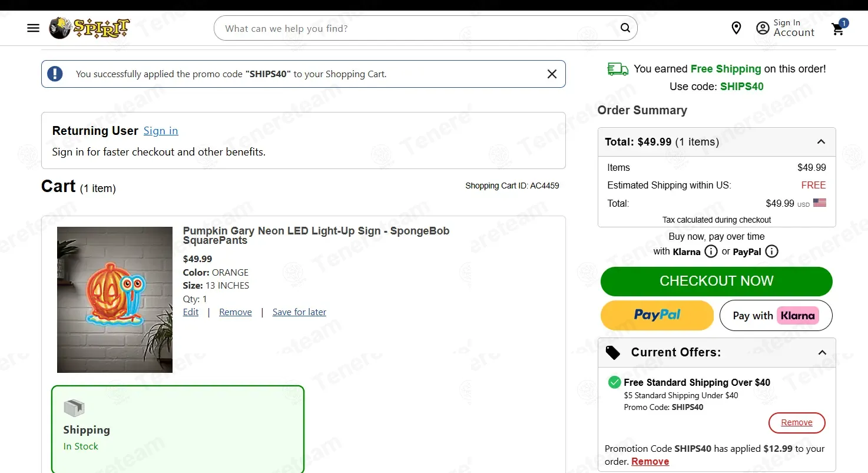Remove the Pumpkin Gary sign from cart

pyautogui.click(x=236, y=312)
